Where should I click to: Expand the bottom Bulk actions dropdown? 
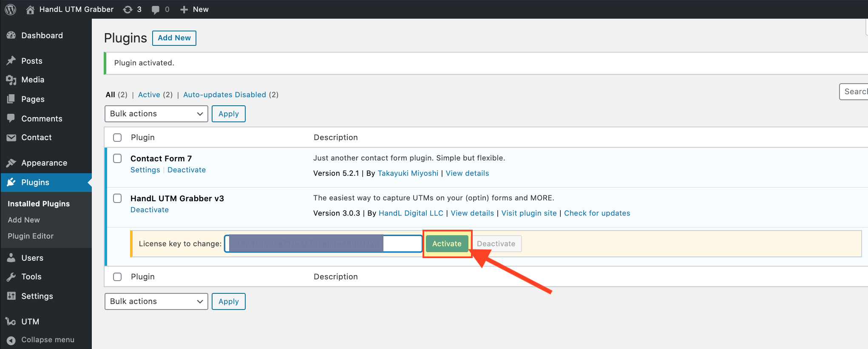point(156,301)
